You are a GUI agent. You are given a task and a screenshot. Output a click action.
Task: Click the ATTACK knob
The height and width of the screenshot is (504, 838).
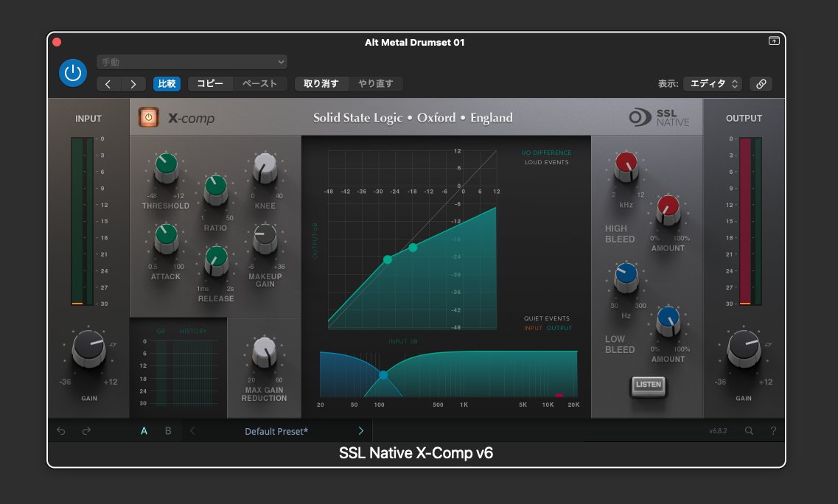(167, 238)
